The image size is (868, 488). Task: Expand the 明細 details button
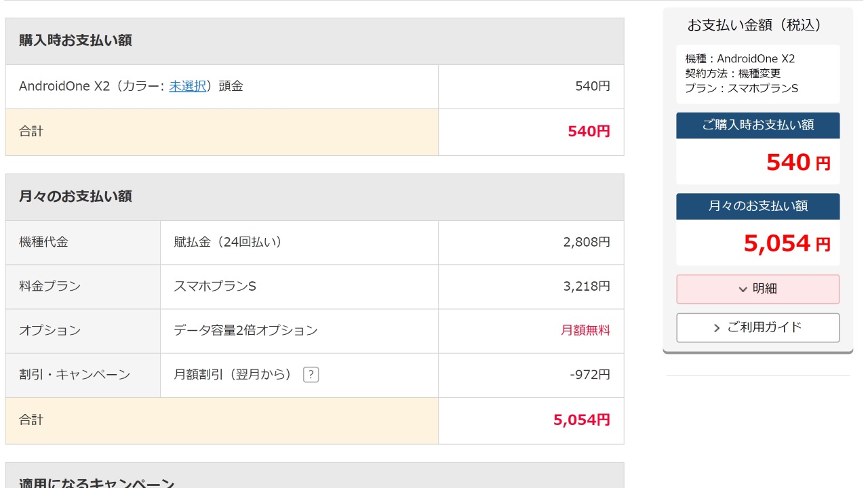pyautogui.click(x=757, y=289)
